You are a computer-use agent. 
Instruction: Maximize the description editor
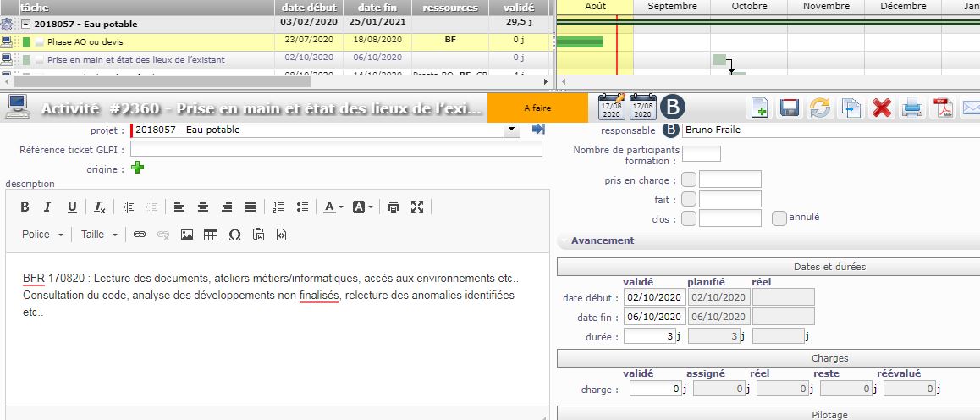(417, 207)
